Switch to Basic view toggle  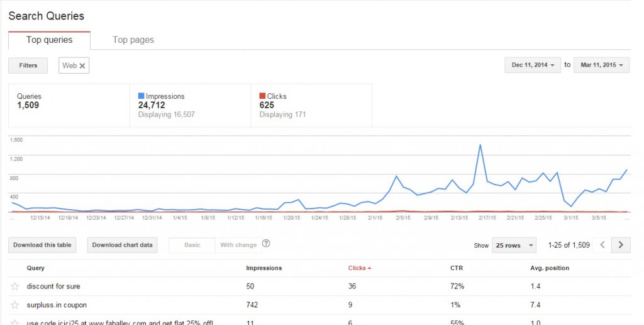192,245
